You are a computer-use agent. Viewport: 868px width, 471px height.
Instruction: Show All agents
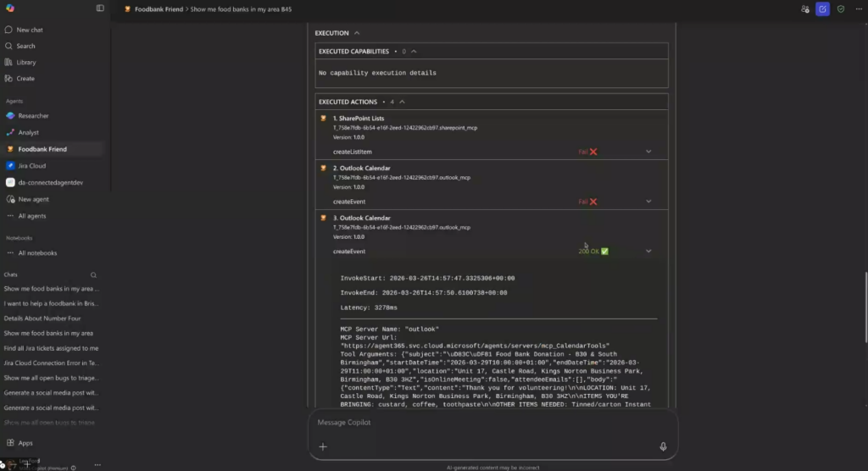(32, 216)
